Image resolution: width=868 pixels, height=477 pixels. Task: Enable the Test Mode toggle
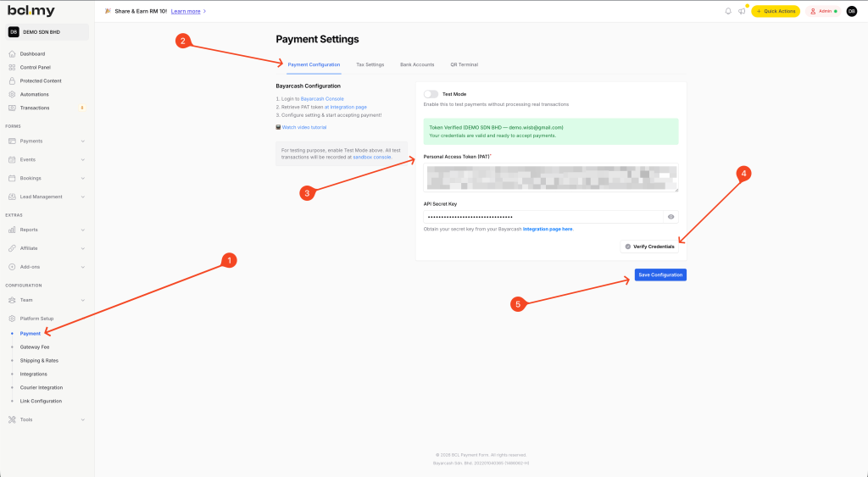click(431, 94)
